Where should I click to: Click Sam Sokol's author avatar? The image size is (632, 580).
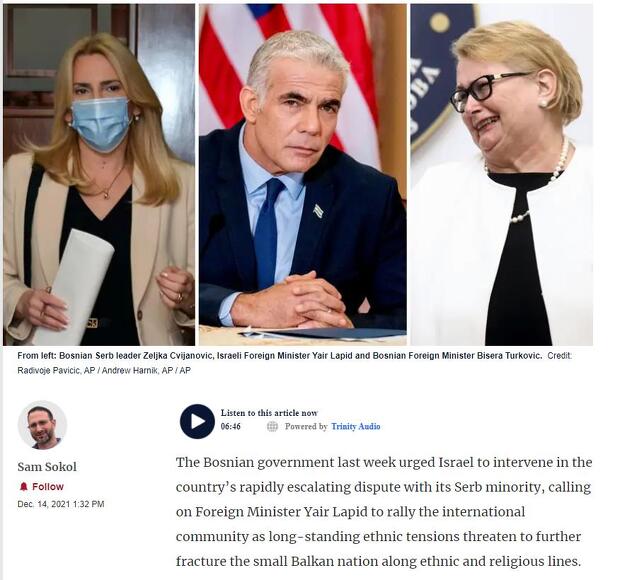(x=42, y=425)
